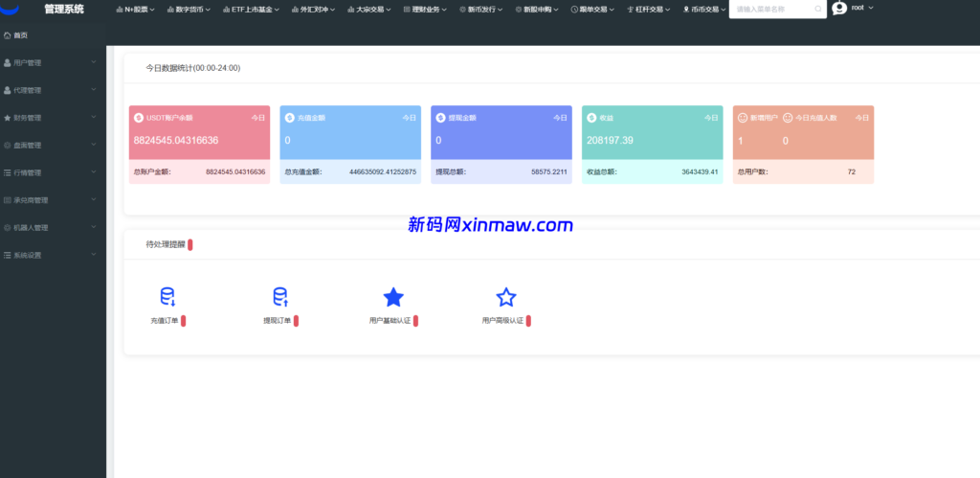Click the 今日数据统计(00:00-24:00) heading
The image size is (980, 478).
193,68
